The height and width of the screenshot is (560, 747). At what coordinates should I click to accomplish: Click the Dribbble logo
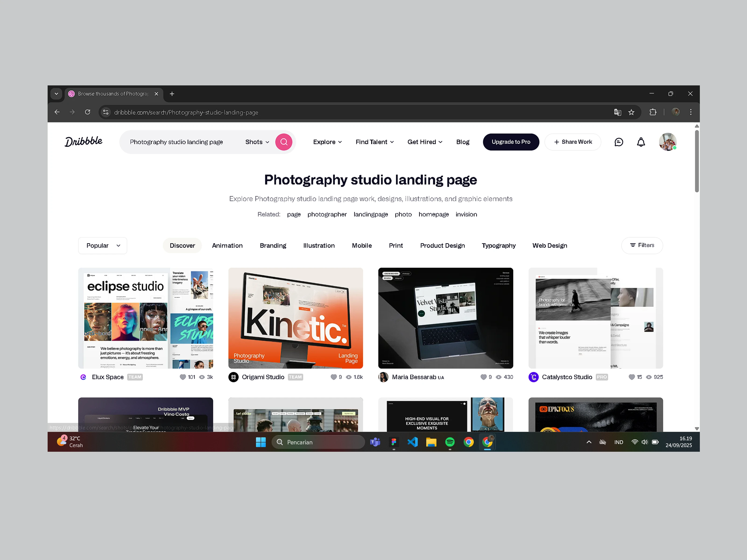pos(83,141)
